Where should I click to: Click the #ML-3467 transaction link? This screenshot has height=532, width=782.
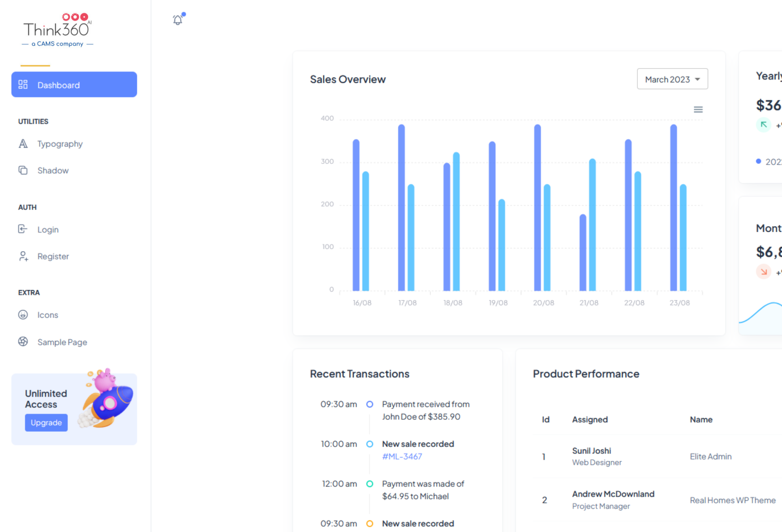(x=402, y=457)
